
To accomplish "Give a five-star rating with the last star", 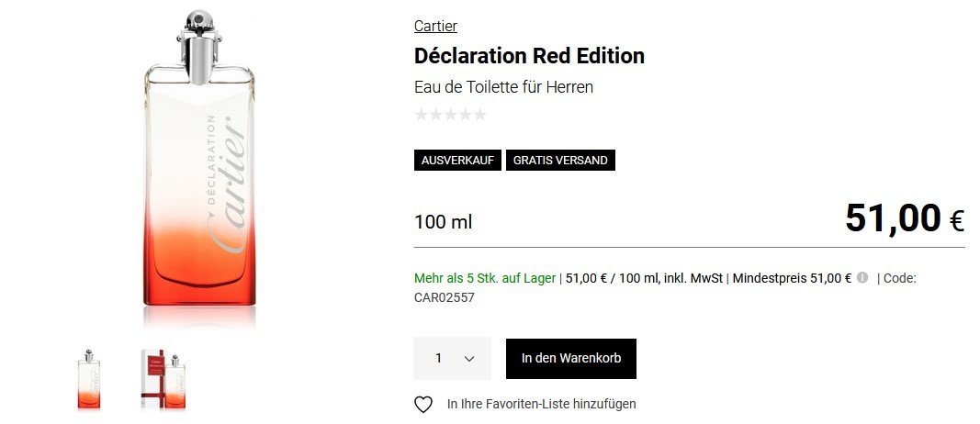I will 479,115.
